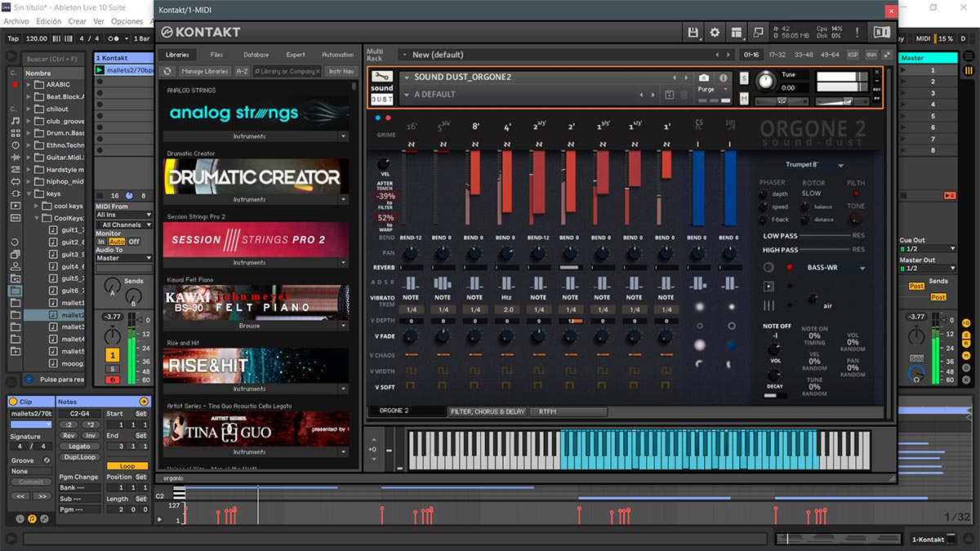Click the Ableton Buscar search field

tap(54, 59)
